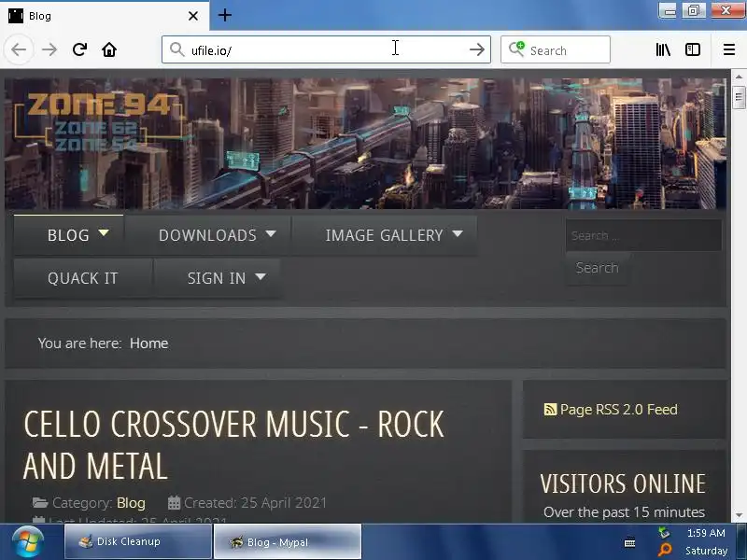Open the SIGN IN menu item
747x560 pixels.
217,278
